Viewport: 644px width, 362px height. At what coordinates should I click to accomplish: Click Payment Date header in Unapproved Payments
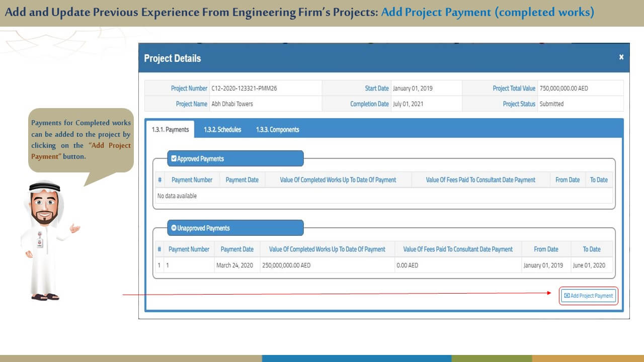tap(237, 249)
